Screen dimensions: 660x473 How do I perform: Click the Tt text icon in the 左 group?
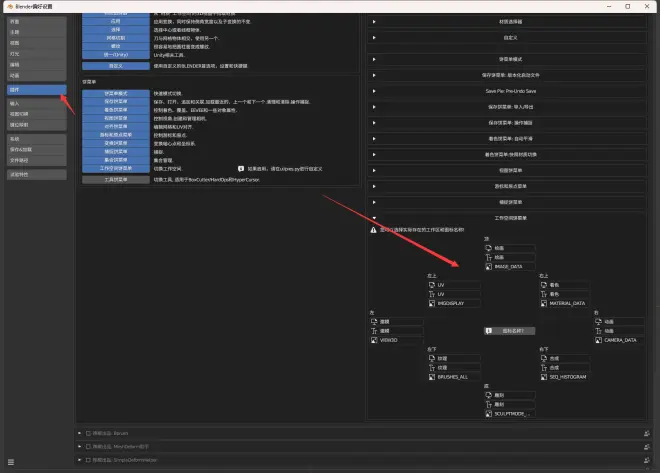tap(374, 331)
